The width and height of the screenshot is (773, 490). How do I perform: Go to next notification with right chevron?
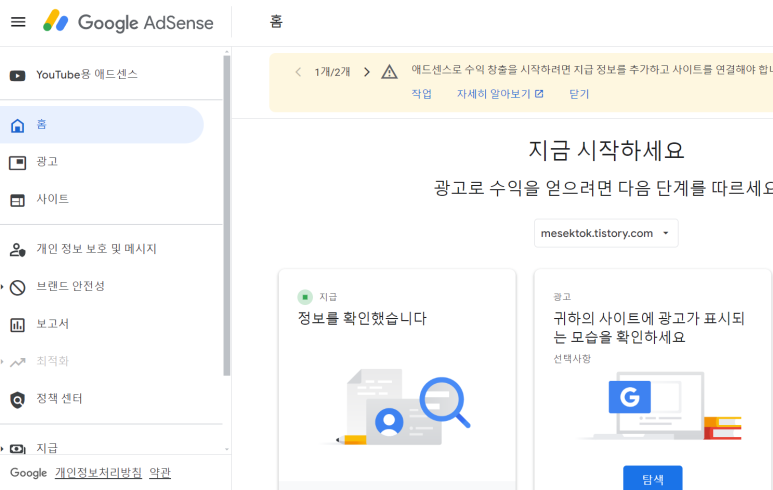(x=367, y=72)
